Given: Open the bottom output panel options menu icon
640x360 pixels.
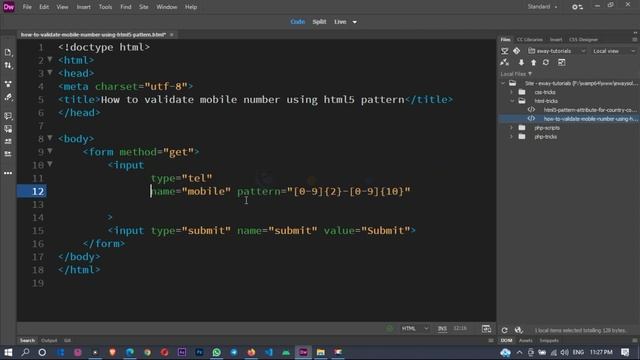Looking at the screenshot, I should pyautogui.click(x=491, y=340).
